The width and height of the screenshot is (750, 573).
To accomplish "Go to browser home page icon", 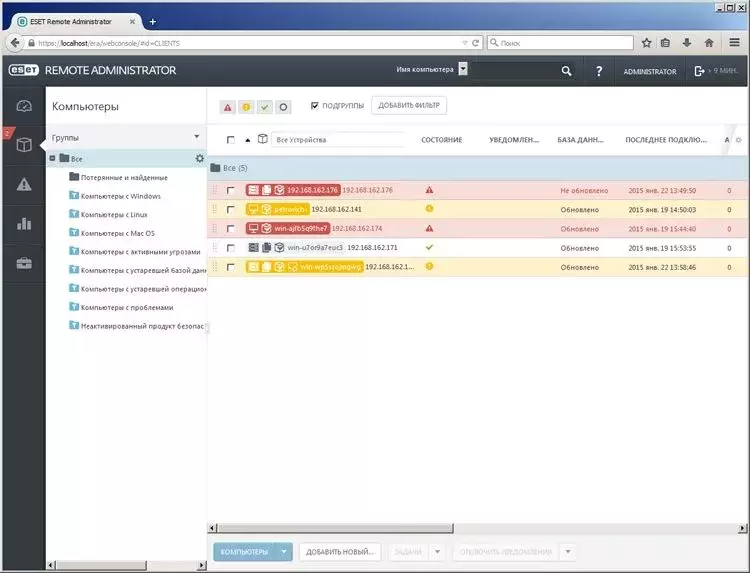I will tap(709, 43).
